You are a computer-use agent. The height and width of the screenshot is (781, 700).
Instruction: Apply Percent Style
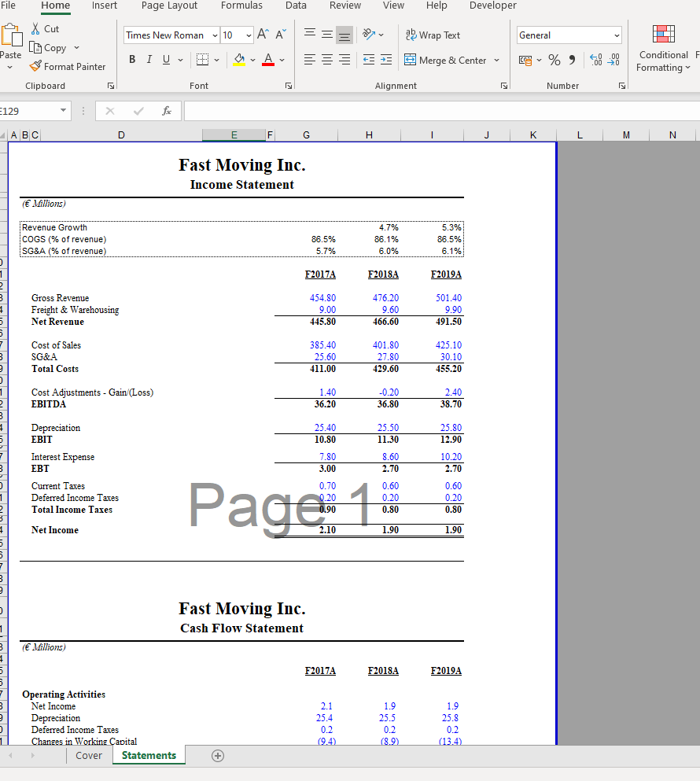[x=554, y=61]
